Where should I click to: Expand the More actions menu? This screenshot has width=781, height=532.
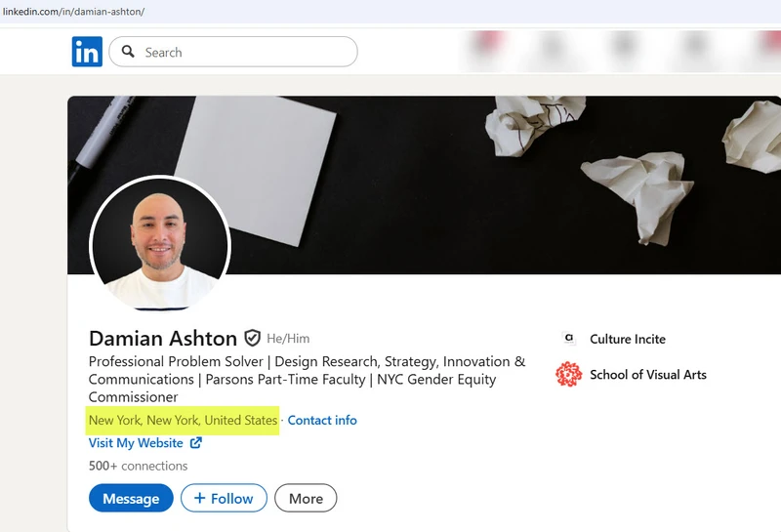[306, 498]
